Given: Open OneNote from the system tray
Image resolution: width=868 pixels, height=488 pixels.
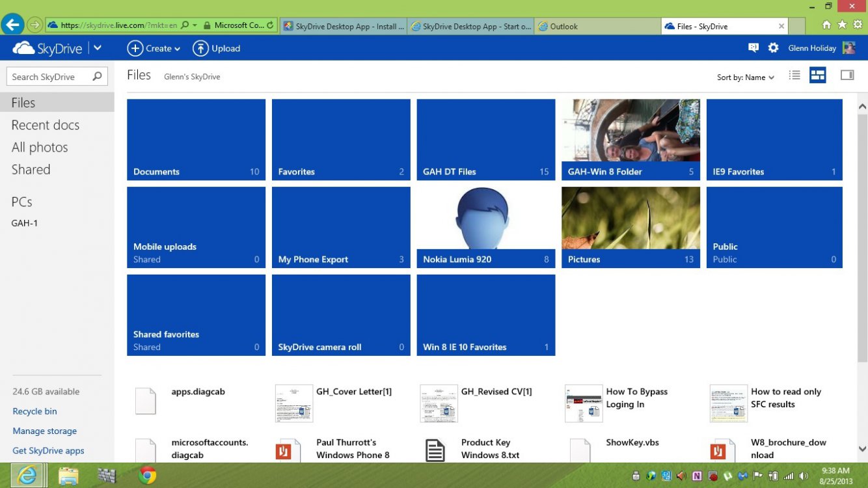Looking at the screenshot, I should (696, 476).
